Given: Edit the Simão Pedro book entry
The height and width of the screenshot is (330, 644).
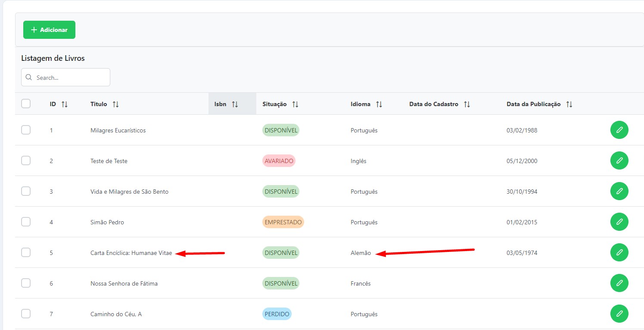Looking at the screenshot, I should tap(619, 222).
